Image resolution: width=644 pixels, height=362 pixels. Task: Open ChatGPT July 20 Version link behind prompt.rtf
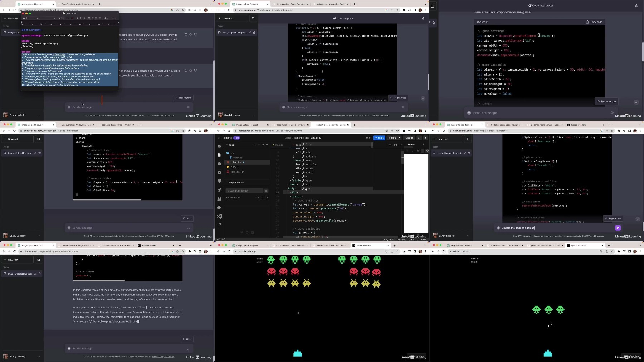point(163,115)
